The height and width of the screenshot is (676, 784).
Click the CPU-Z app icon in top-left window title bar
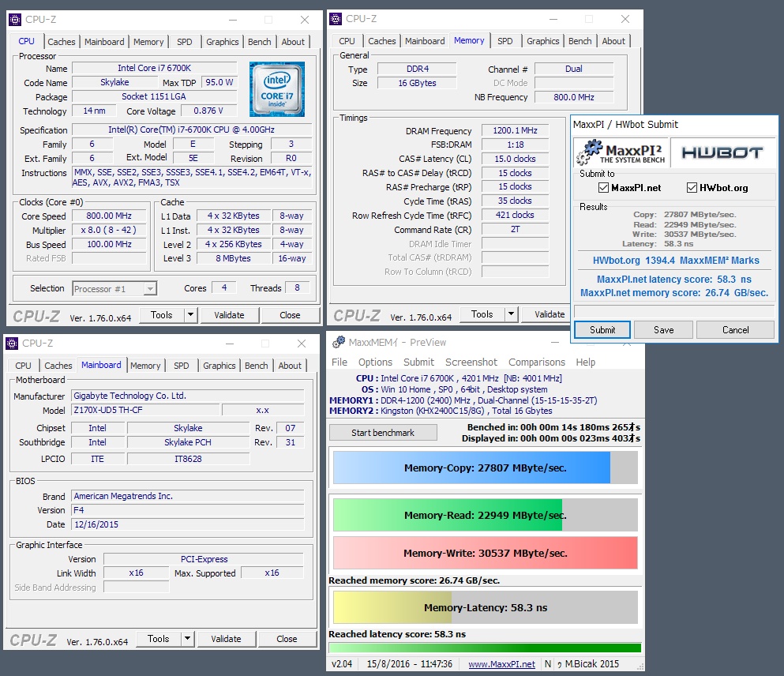[x=15, y=20]
